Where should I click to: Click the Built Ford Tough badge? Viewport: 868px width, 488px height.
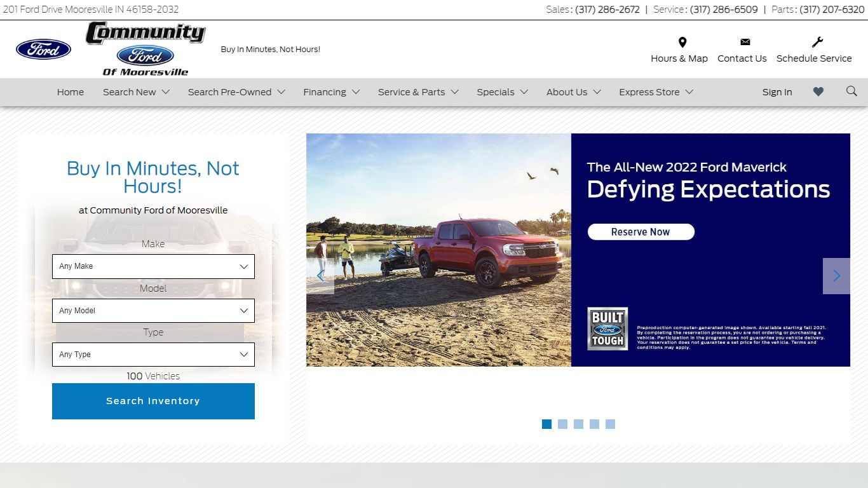pos(607,329)
